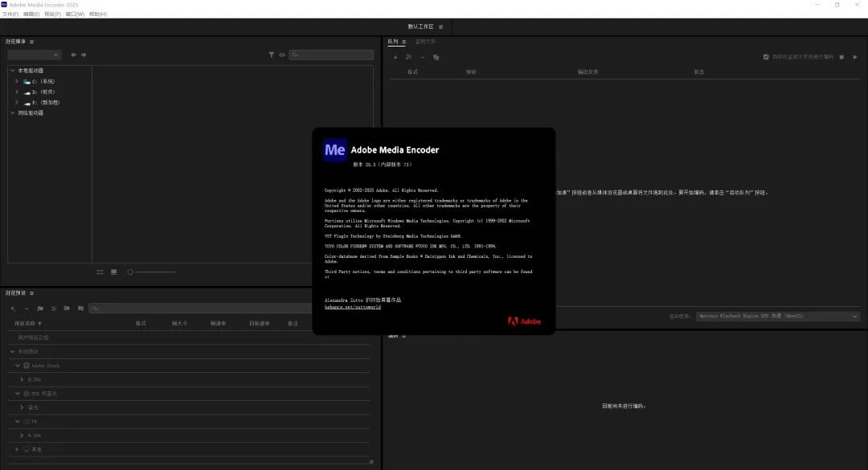This screenshot has height=470, width=868.
Task: Toggle auto-encode watch folders checkbox
Action: point(766,57)
